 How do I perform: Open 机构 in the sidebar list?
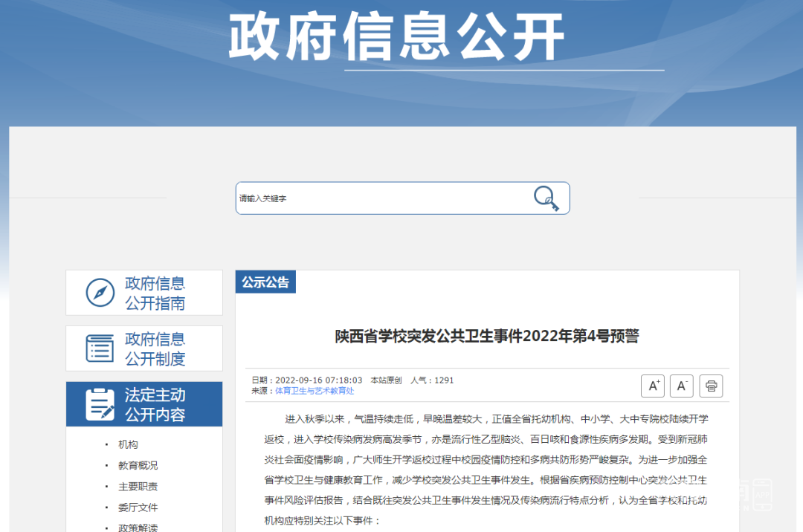(x=128, y=444)
